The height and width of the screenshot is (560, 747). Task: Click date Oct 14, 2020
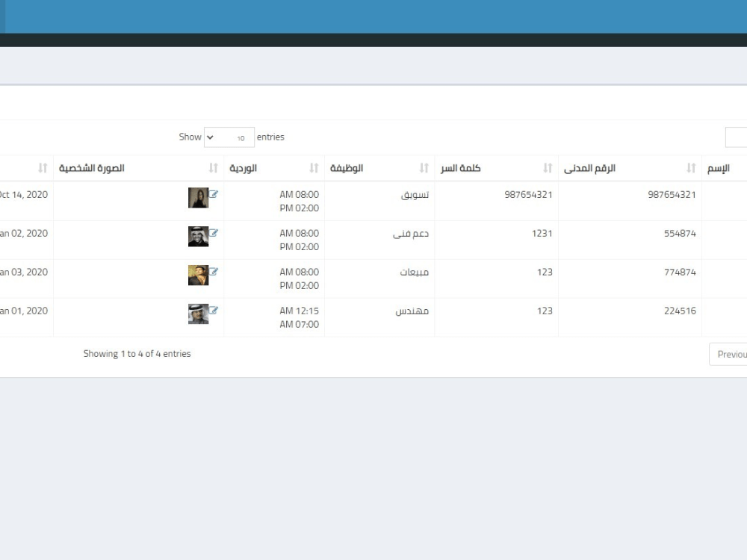[x=24, y=195]
